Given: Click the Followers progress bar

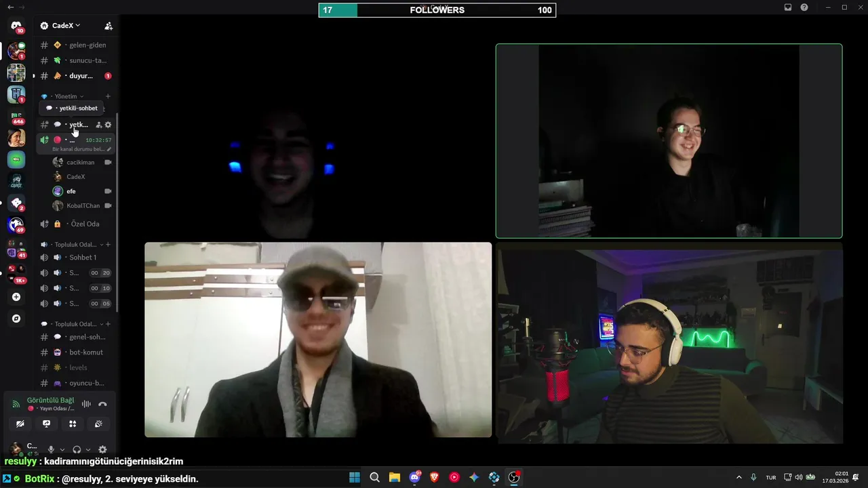Looking at the screenshot, I should (437, 10).
